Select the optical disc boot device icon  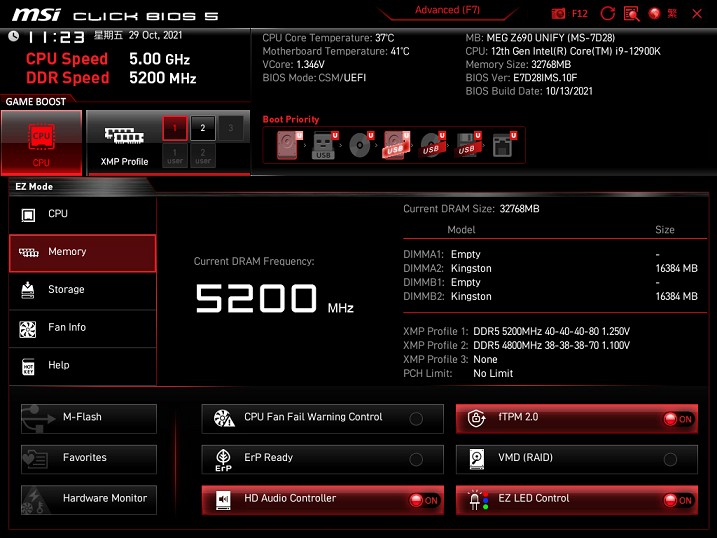click(x=361, y=145)
